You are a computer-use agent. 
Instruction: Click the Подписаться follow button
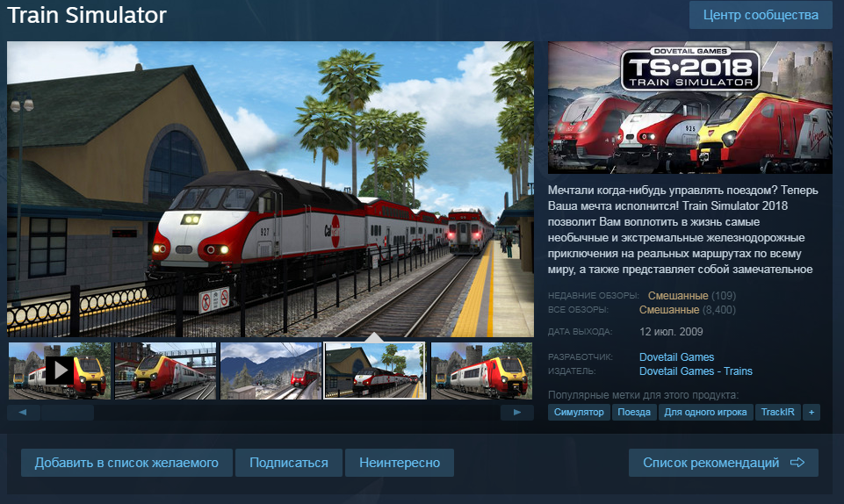(x=289, y=463)
